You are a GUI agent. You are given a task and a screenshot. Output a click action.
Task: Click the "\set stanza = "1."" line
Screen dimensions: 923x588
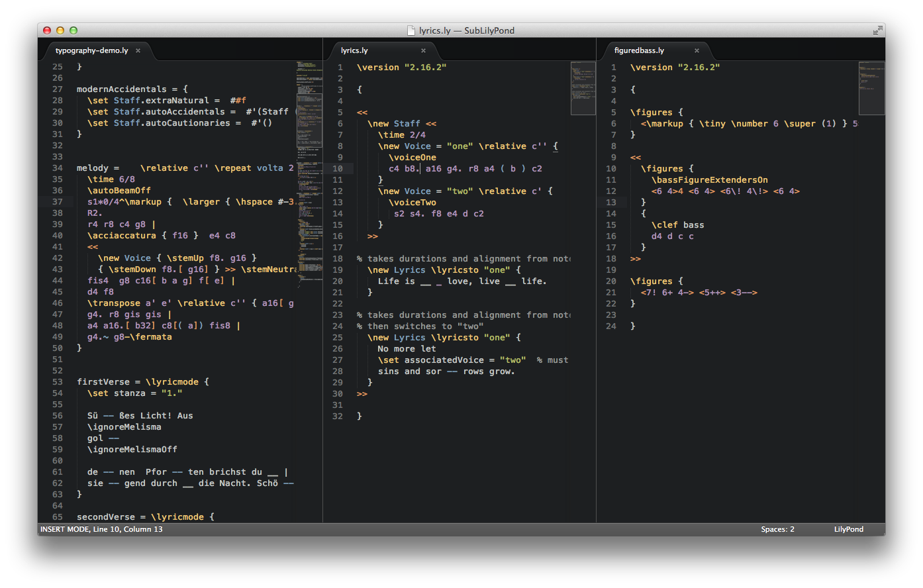135,393
